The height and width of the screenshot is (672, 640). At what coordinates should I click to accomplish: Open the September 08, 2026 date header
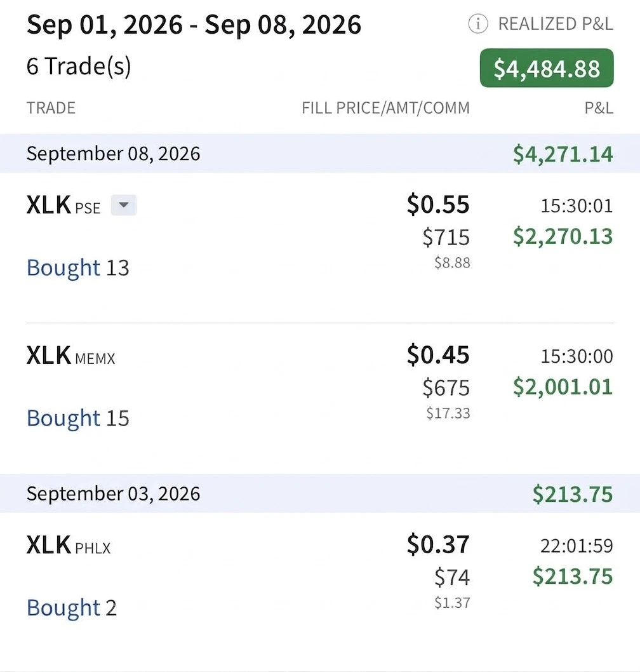[320, 154]
